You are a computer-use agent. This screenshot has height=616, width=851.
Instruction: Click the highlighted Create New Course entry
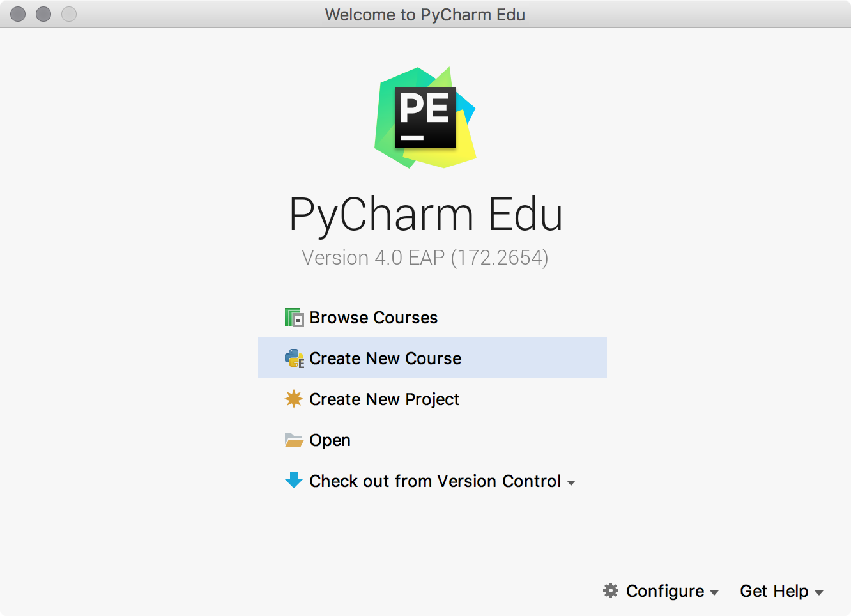(385, 358)
